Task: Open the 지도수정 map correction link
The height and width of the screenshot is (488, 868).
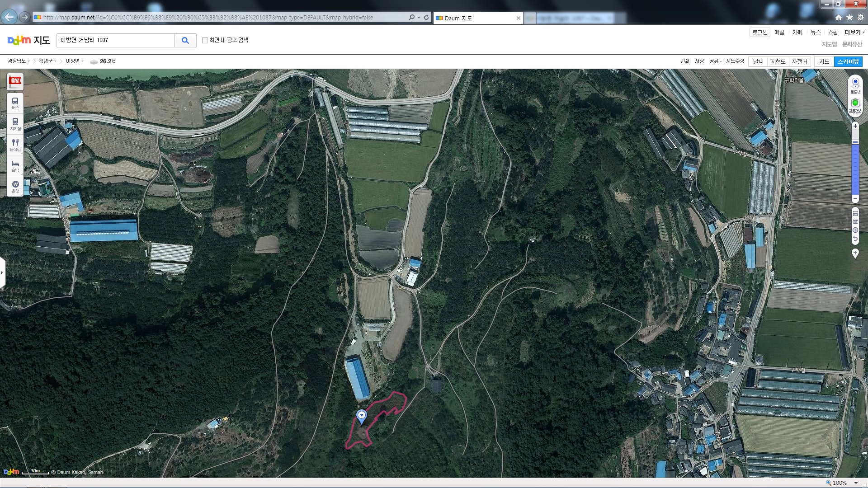Action: (735, 61)
